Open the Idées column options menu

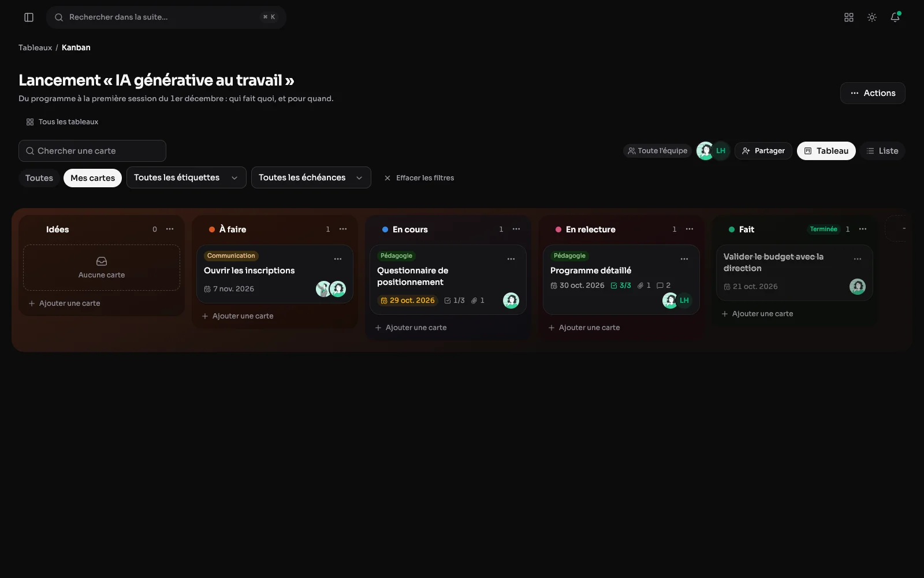coord(170,229)
